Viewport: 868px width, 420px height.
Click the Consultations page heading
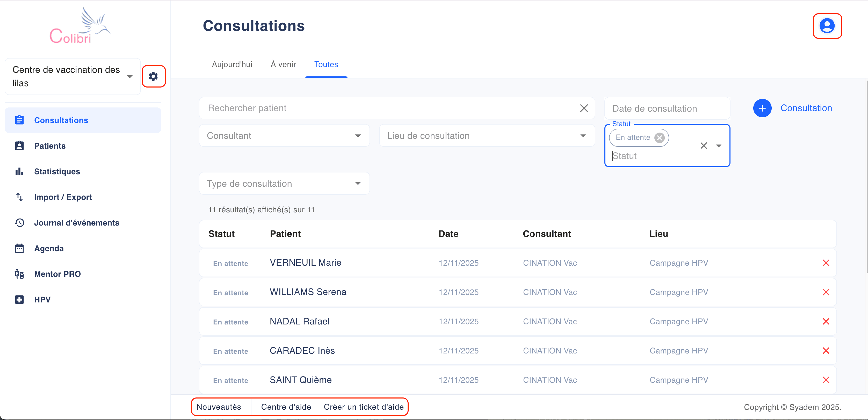pyautogui.click(x=254, y=26)
